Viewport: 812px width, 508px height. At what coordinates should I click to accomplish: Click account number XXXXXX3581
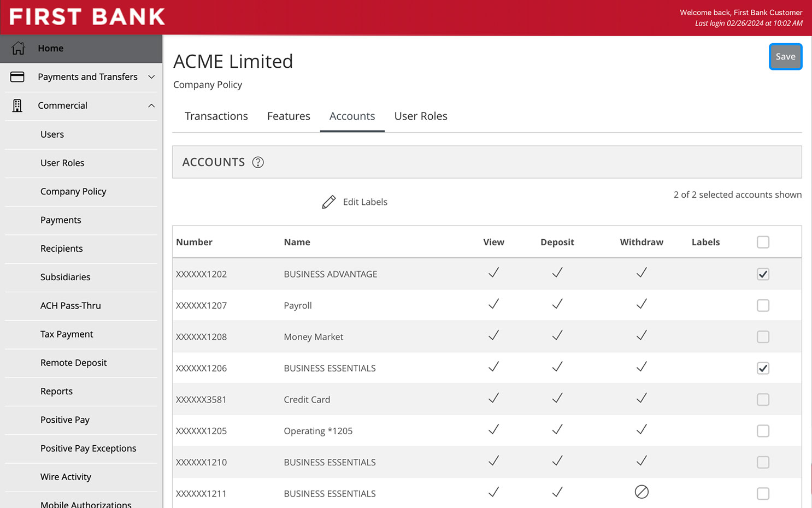coord(201,400)
